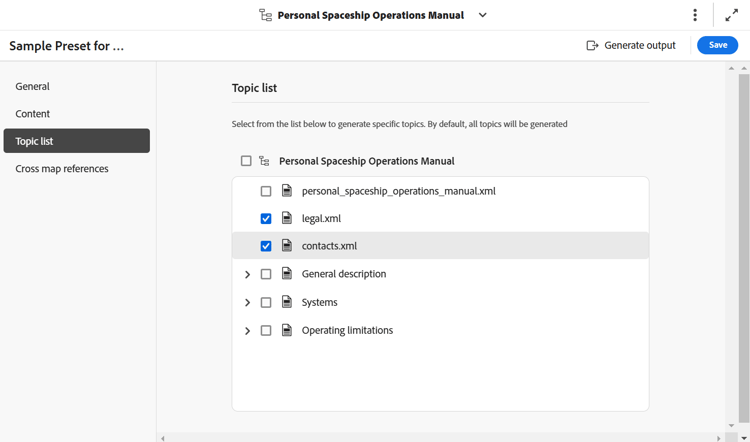Click the topic icon next to Systems
This screenshot has height=442, width=750.
(x=287, y=302)
